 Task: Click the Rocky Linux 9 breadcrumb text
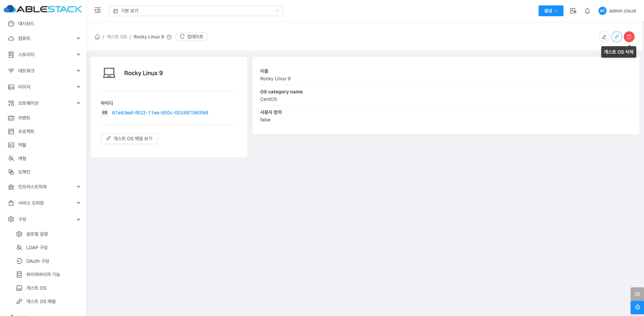coord(149,37)
